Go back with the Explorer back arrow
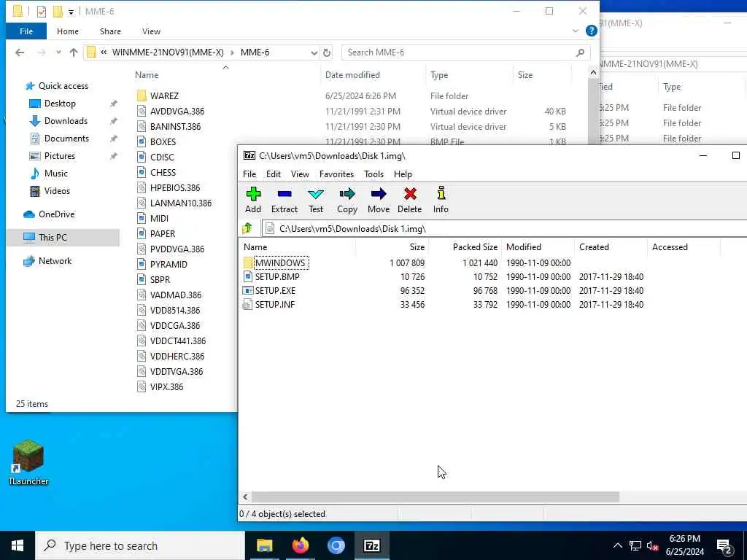The image size is (747, 560). [20, 52]
